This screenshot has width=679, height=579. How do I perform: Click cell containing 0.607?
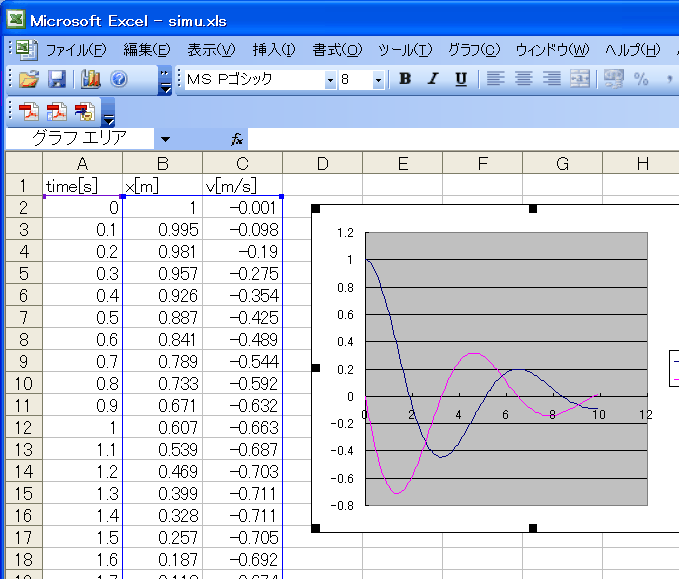coord(162,428)
